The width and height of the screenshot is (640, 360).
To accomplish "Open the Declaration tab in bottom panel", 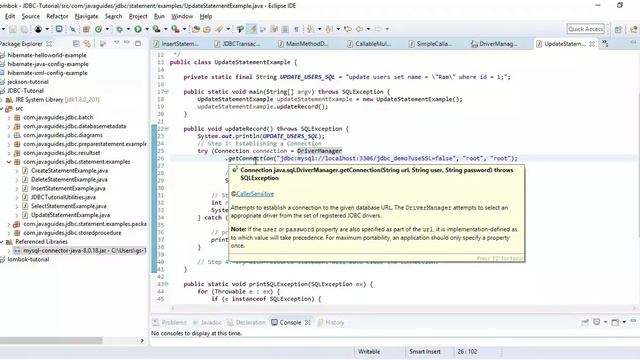I will (x=246, y=322).
